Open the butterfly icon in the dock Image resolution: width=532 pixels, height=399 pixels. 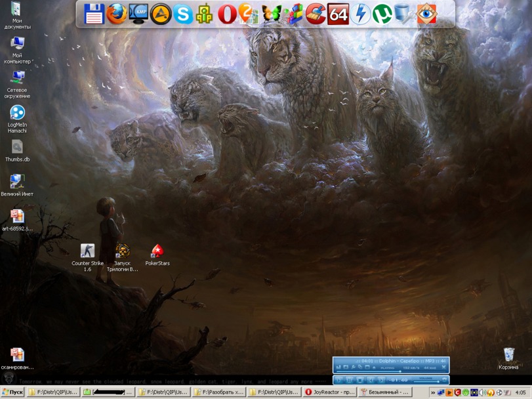point(271,14)
